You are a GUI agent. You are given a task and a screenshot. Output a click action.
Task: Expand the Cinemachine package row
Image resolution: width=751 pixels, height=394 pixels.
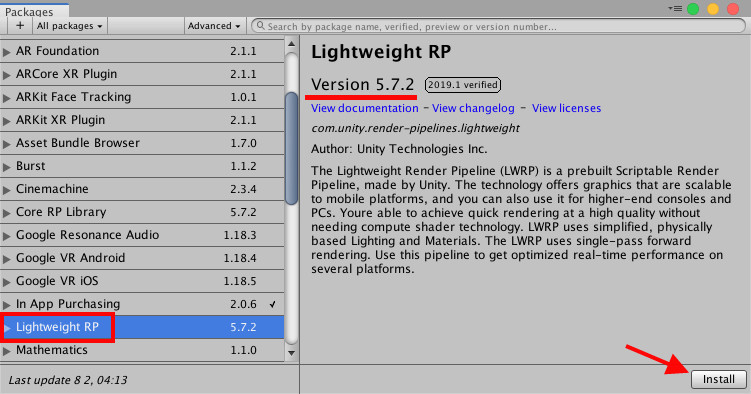6,190
